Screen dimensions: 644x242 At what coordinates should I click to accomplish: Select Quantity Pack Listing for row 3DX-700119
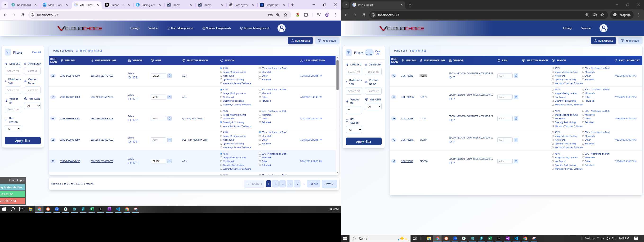553,122
